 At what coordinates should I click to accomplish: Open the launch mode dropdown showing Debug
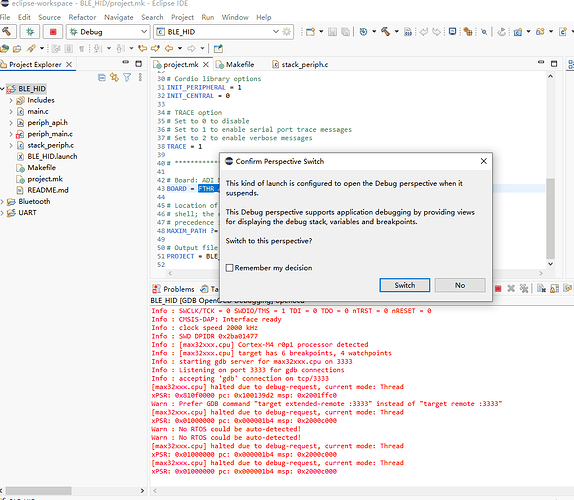point(108,32)
